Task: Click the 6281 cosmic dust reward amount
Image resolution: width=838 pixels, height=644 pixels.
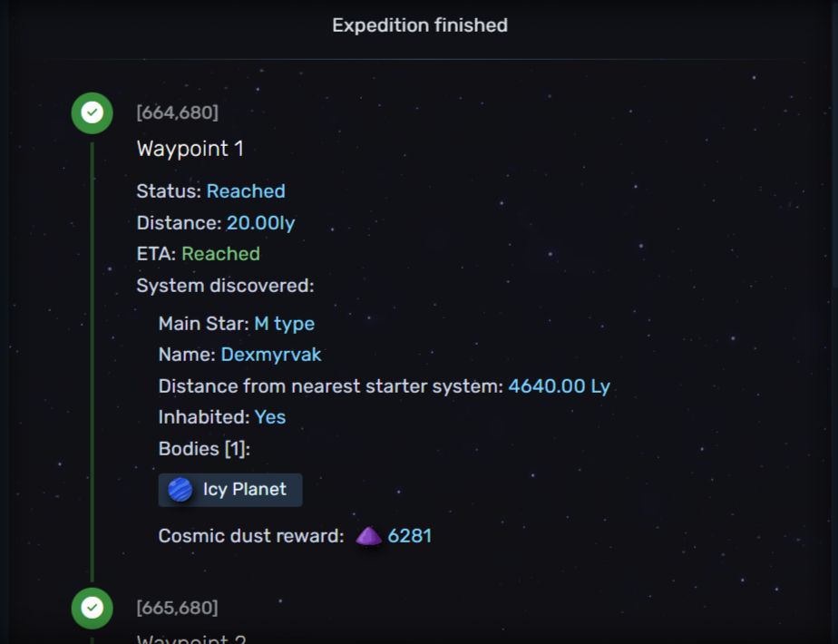Action: pyautogui.click(x=410, y=536)
